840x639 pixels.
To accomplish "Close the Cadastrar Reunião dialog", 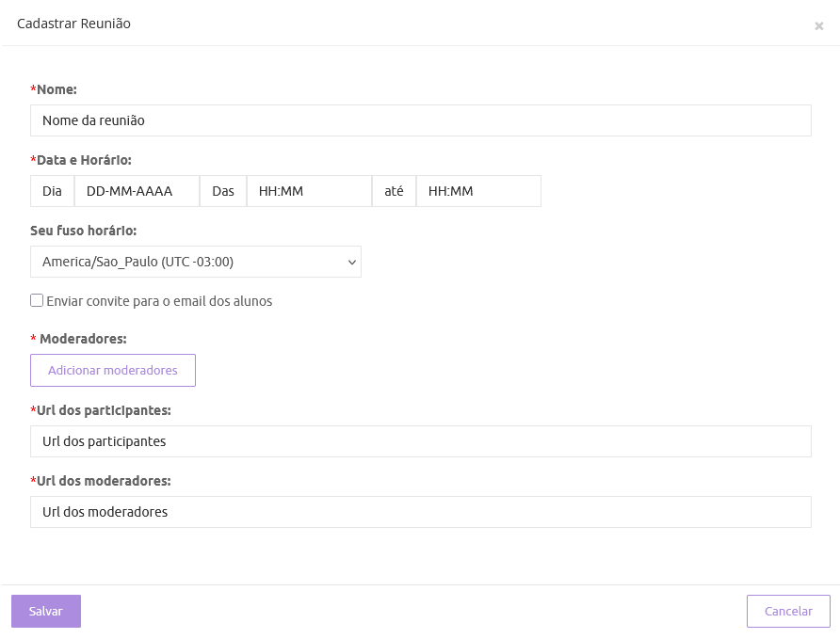I will click(818, 26).
